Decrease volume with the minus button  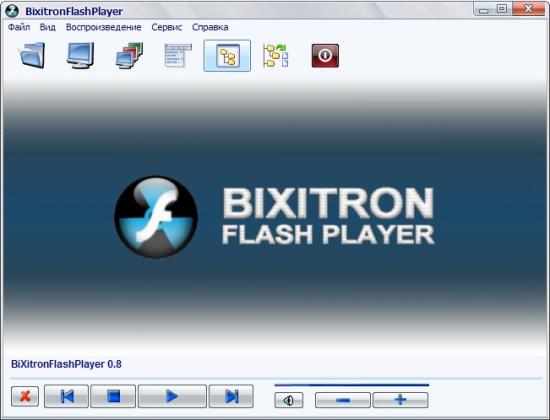[343, 400]
